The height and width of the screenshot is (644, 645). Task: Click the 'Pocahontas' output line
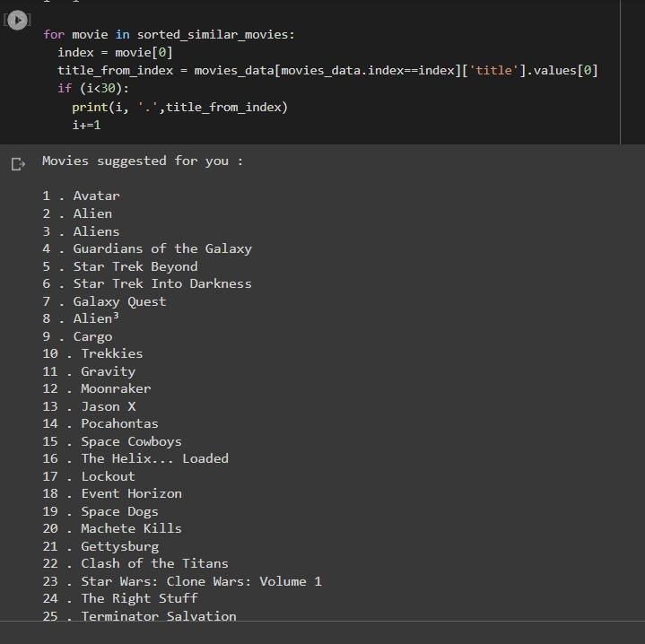[119, 423]
